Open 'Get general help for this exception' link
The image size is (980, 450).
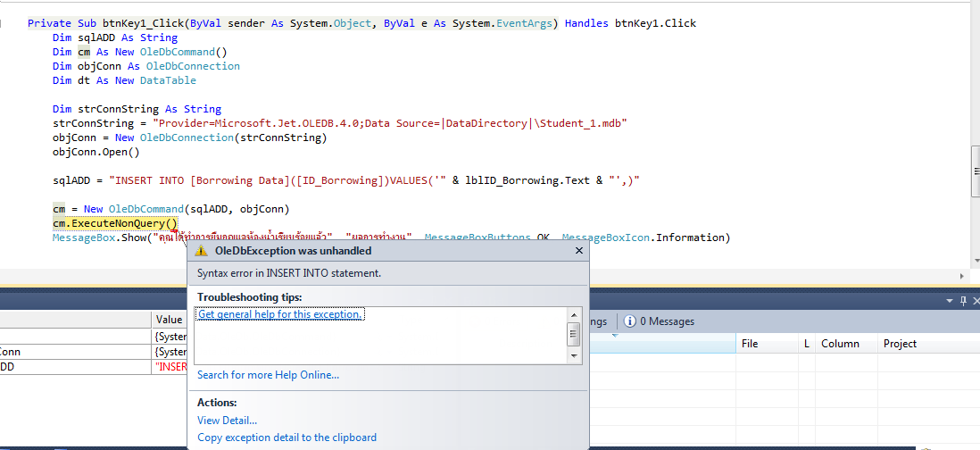click(279, 314)
